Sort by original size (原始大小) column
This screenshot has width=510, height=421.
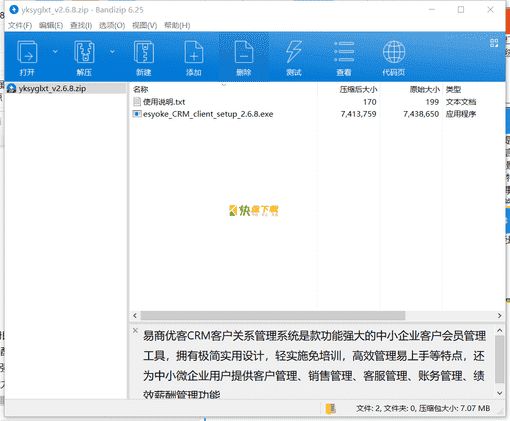[425, 89]
